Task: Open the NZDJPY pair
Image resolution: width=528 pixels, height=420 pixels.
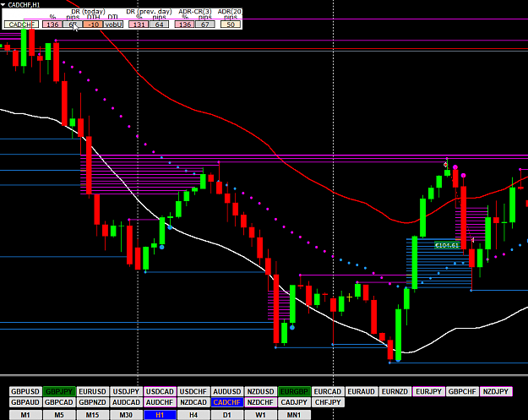Action: (x=496, y=391)
